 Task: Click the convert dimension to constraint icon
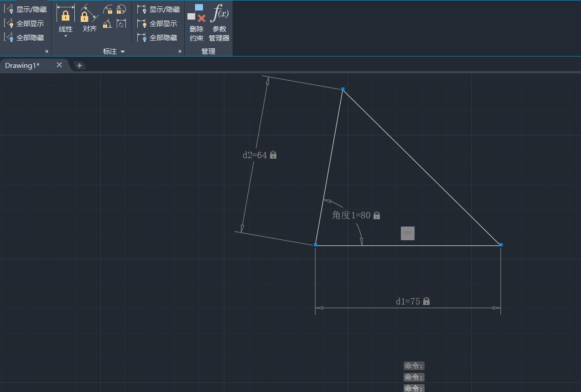pos(120,24)
